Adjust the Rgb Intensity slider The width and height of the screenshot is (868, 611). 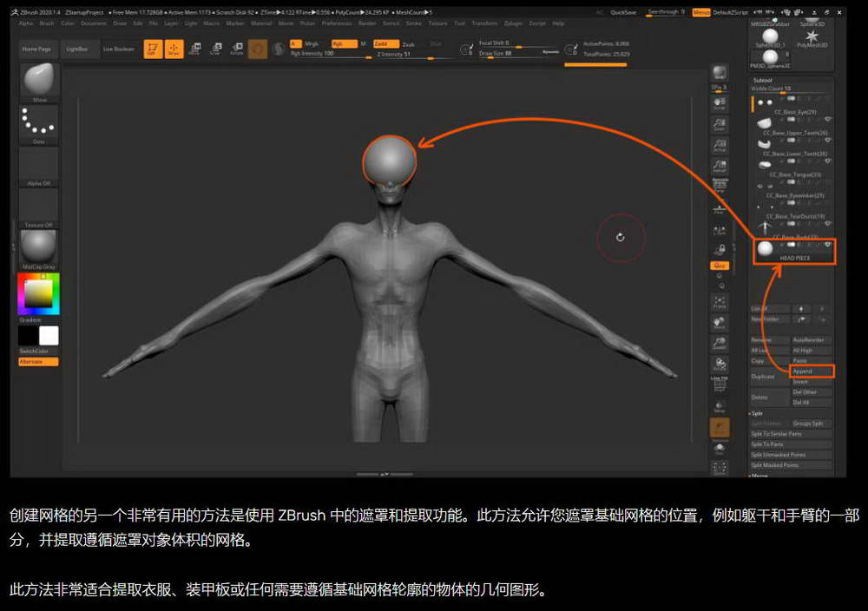pyautogui.click(x=331, y=54)
